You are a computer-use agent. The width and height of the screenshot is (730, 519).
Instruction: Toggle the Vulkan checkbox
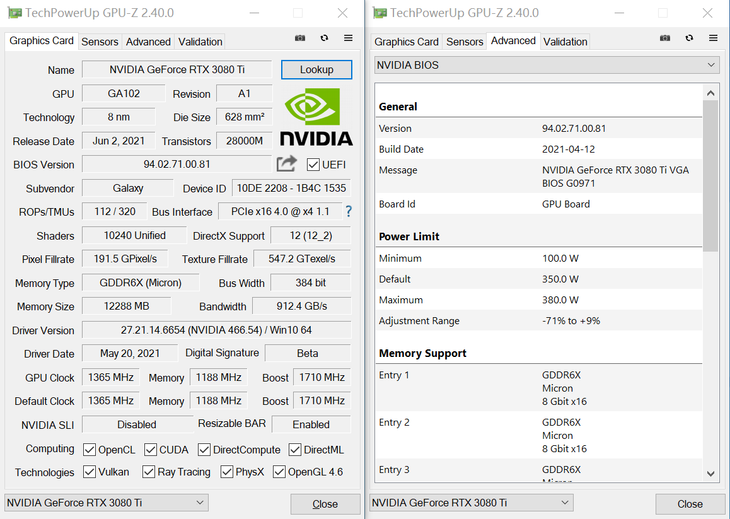point(89,472)
